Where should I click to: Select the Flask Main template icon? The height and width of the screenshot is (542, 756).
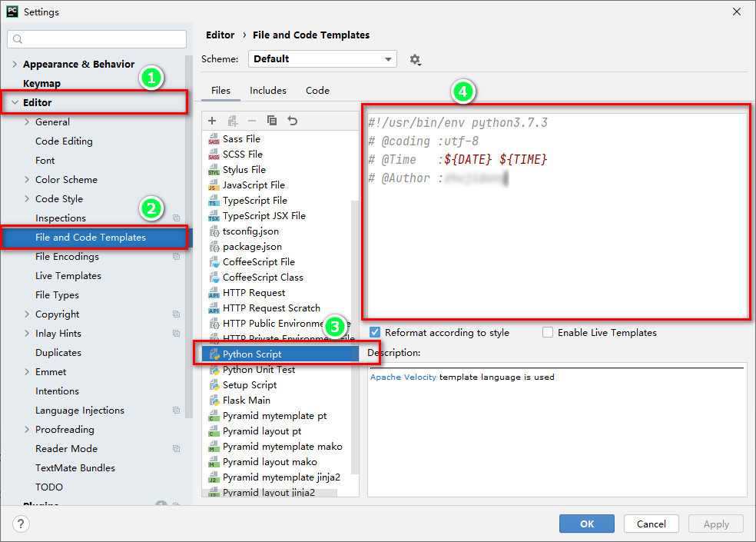click(214, 401)
